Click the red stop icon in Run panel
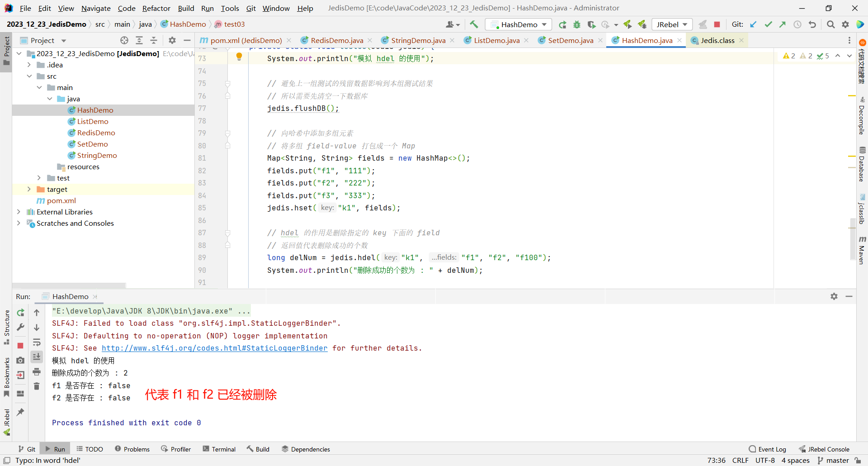868x466 pixels. 20,346
